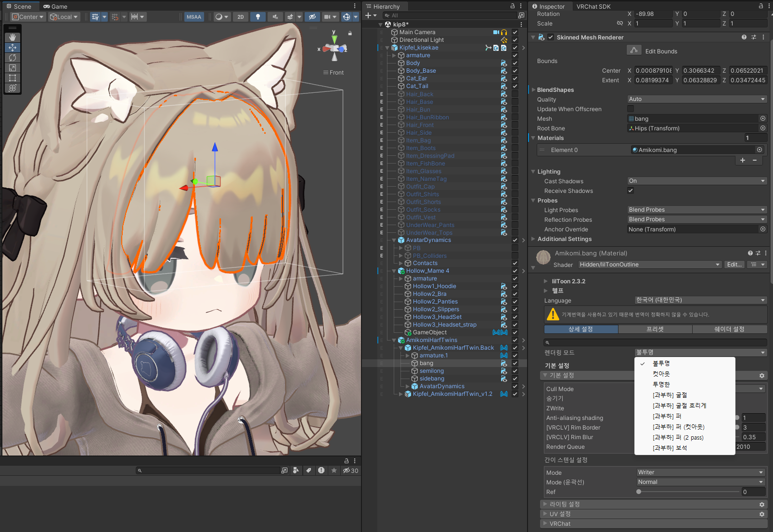Add material element with plus button
Image resolution: width=773 pixels, height=532 pixels.
743,160
